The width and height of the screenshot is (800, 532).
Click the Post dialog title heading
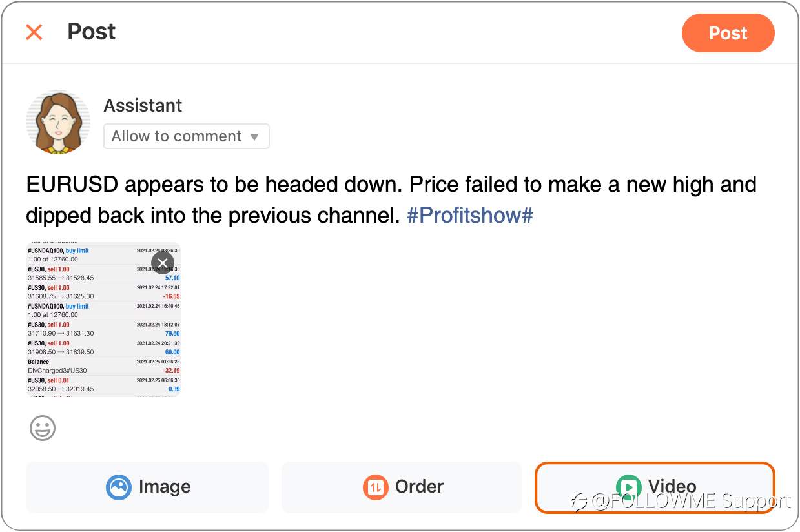[x=92, y=32]
